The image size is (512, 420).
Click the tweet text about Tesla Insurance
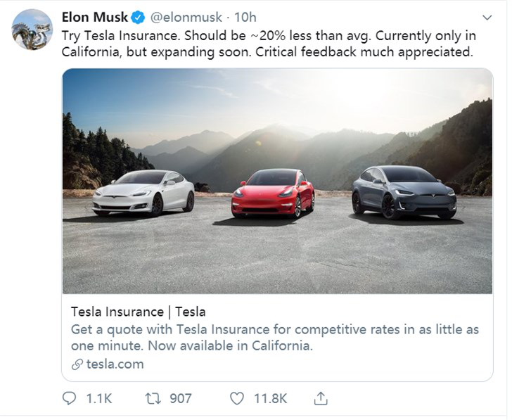267,42
